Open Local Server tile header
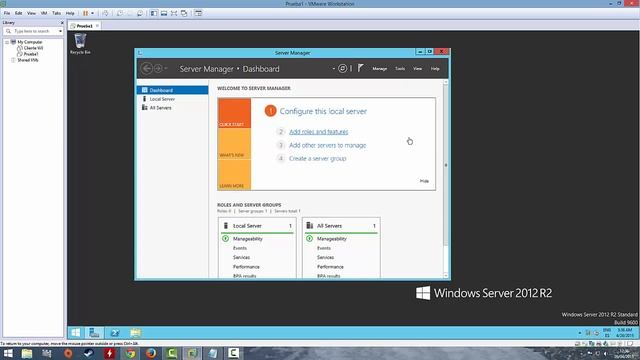 click(257, 226)
